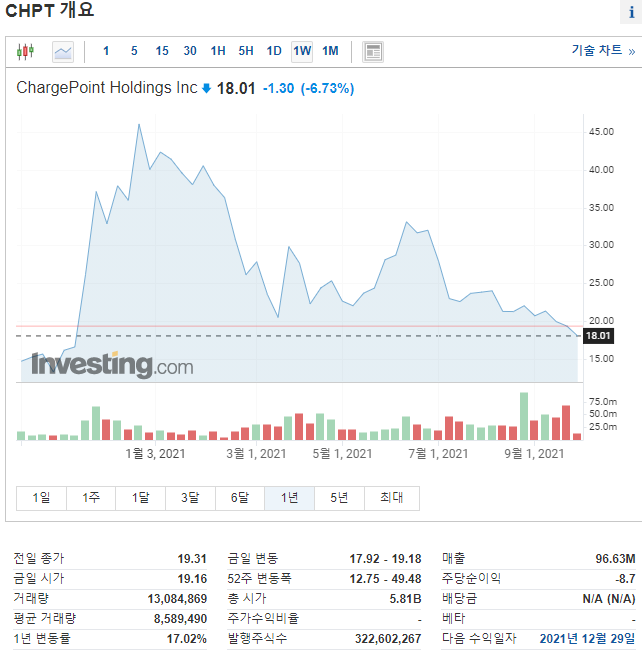Click the ChargePoint Holdings Inc title
This screenshot has height=651, width=642.
click(107, 88)
